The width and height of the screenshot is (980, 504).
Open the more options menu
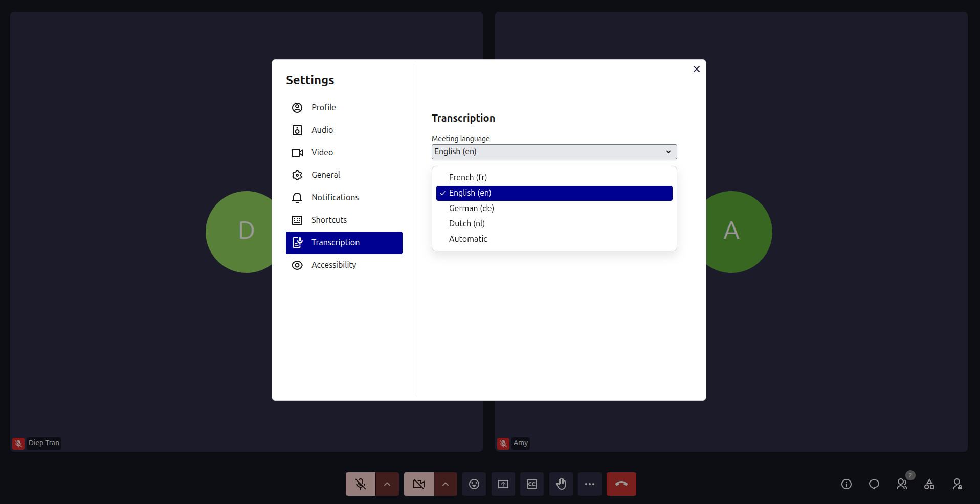pos(590,484)
